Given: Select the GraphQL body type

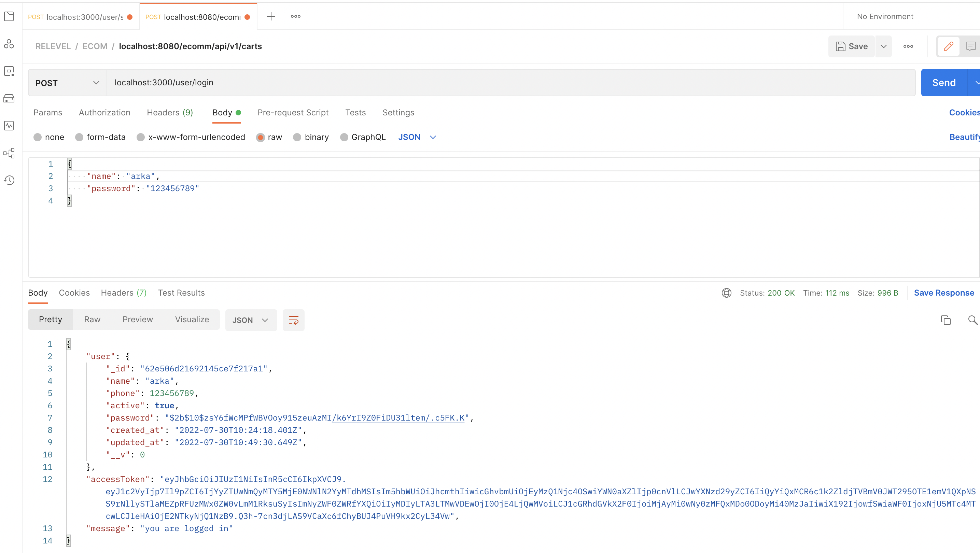Looking at the screenshot, I should coord(363,137).
